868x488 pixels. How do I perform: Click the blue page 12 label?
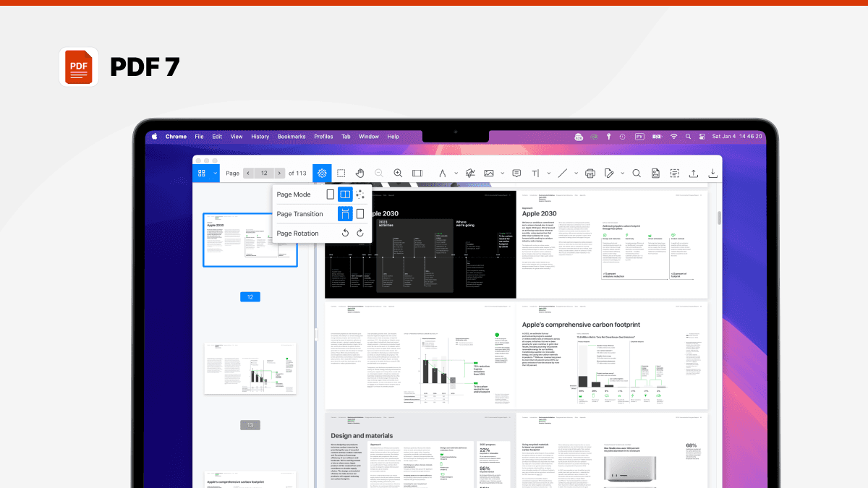tap(250, 297)
